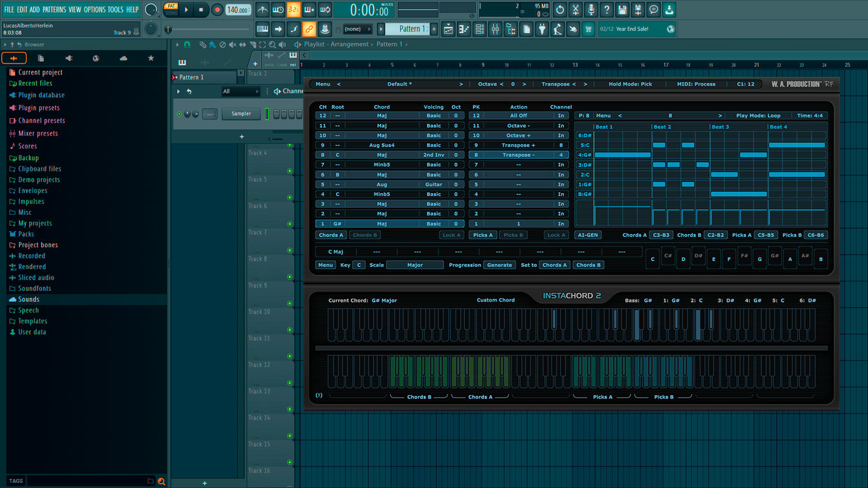Open the browser search magnifier icon
The width and height of the screenshot is (868, 488).
(161, 482)
